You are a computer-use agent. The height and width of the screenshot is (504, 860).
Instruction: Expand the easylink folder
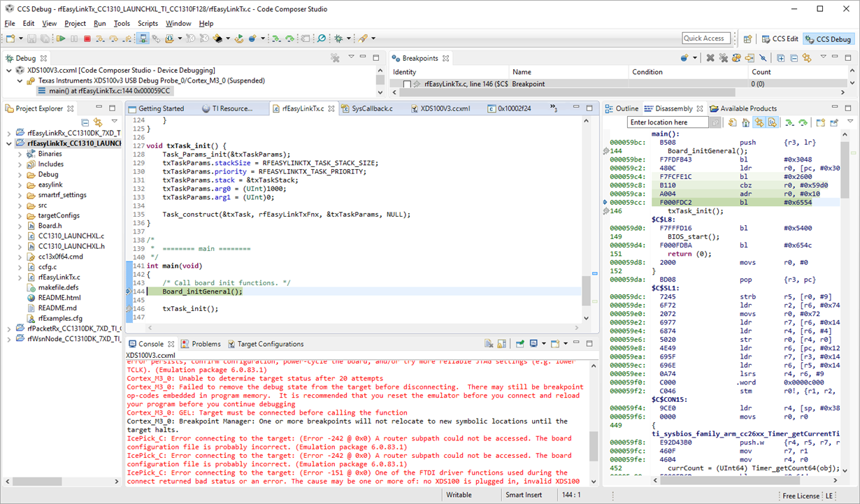pyautogui.click(x=20, y=185)
